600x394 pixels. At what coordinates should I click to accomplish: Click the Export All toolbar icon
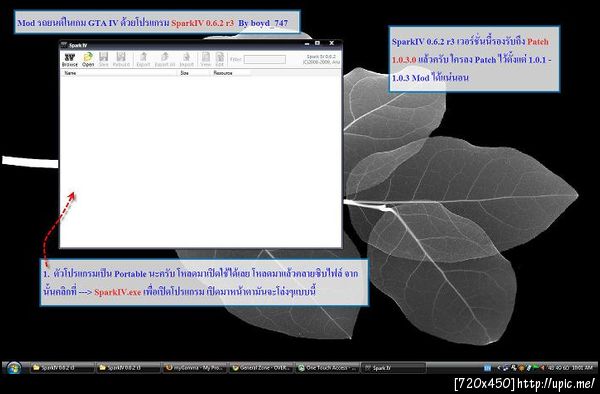[x=165, y=60]
